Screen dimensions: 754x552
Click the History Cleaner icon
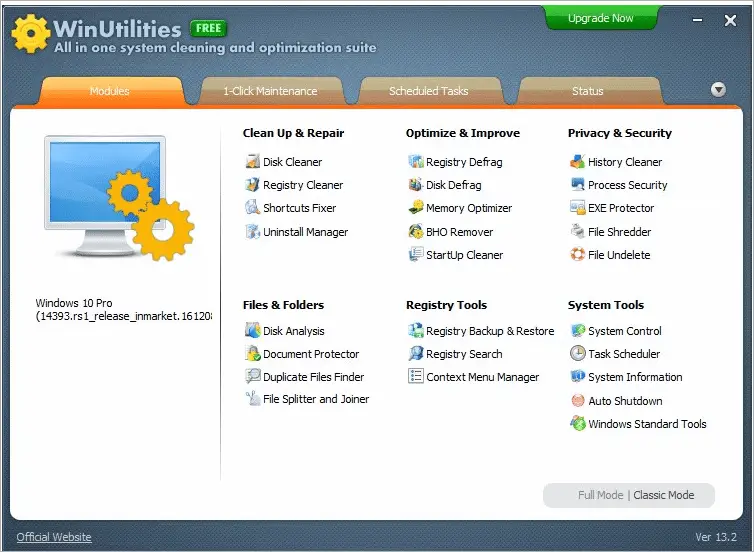coord(578,162)
